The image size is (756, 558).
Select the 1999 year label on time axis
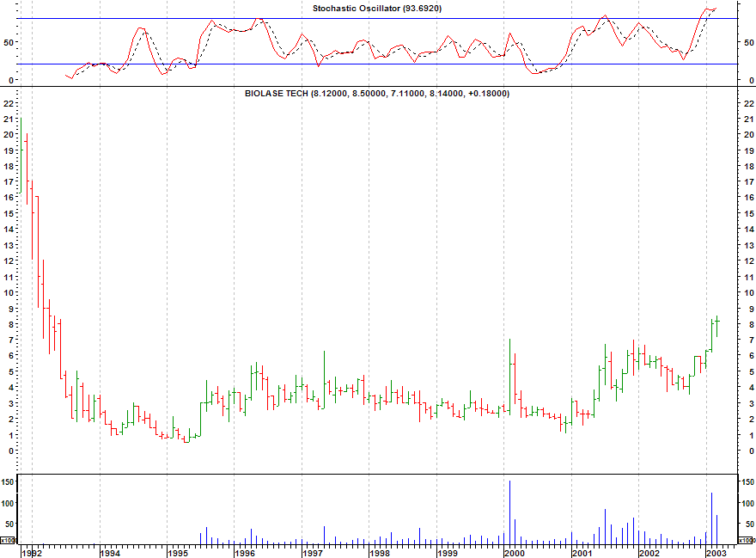click(x=447, y=553)
